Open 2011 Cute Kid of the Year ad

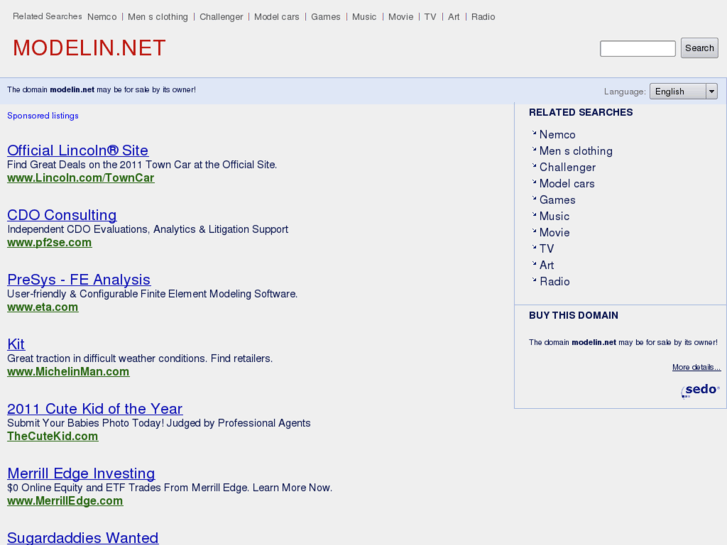tap(95, 409)
